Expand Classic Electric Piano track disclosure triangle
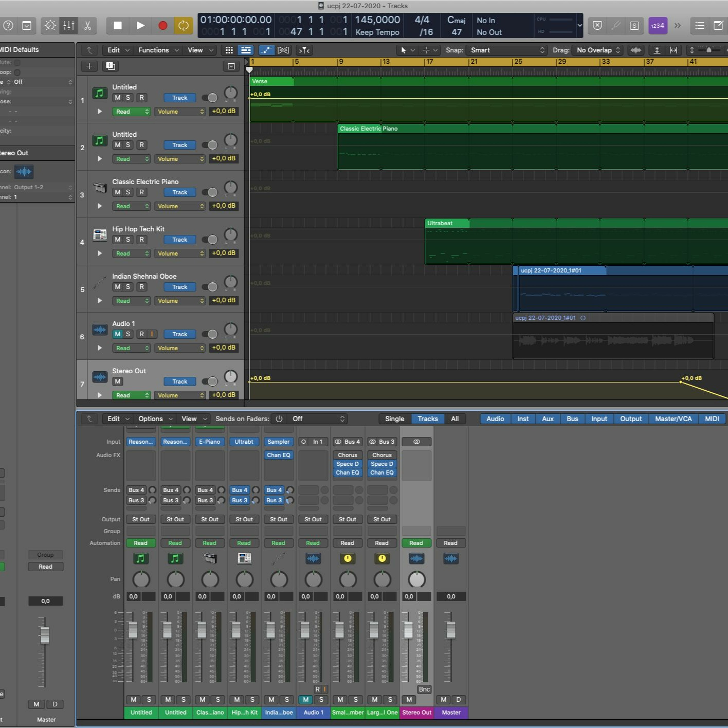The image size is (728, 728). click(x=100, y=206)
